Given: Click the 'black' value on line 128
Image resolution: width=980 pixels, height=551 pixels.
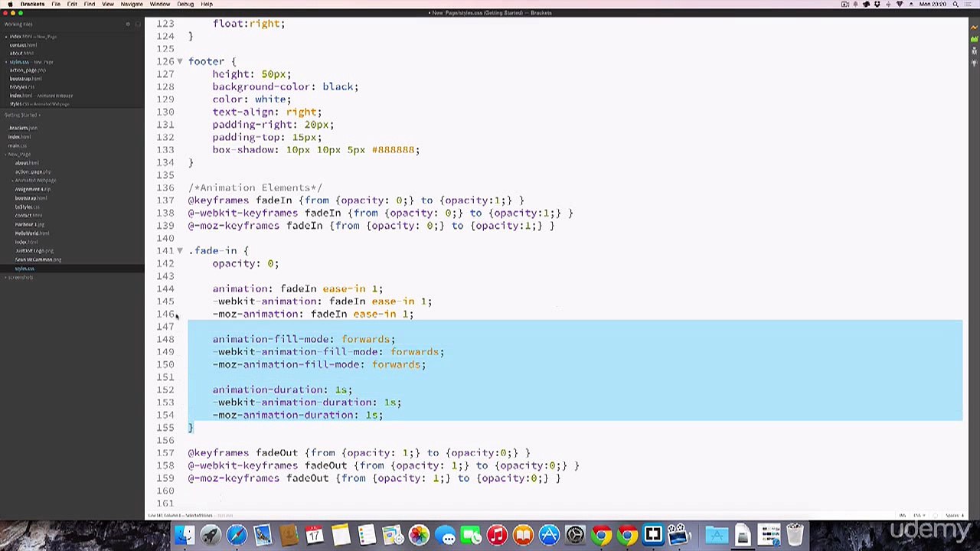Looking at the screenshot, I should pyautogui.click(x=338, y=86).
